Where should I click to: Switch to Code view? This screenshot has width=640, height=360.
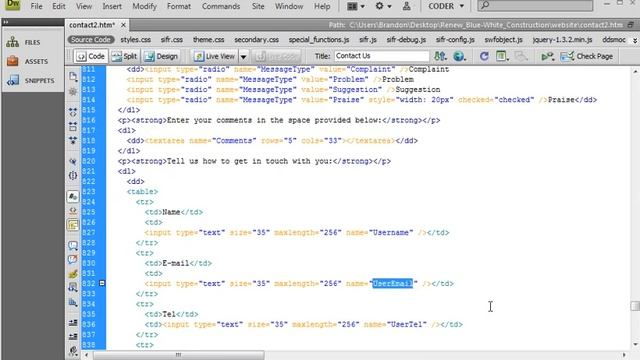coord(91,56)
